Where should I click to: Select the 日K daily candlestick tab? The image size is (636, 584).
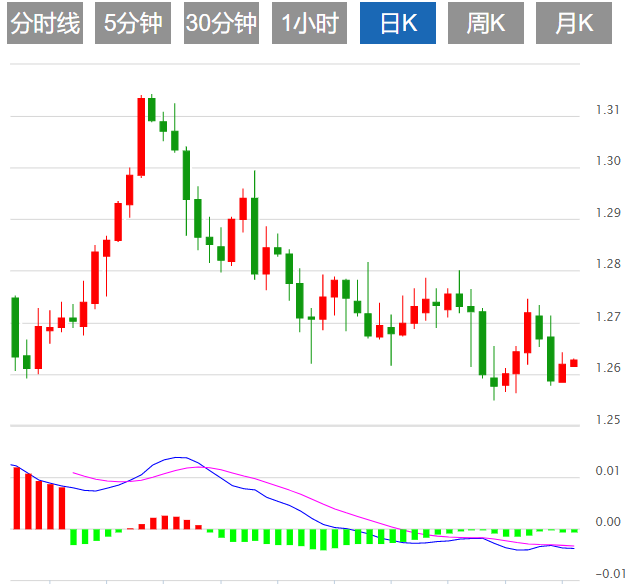click(398, 23)
